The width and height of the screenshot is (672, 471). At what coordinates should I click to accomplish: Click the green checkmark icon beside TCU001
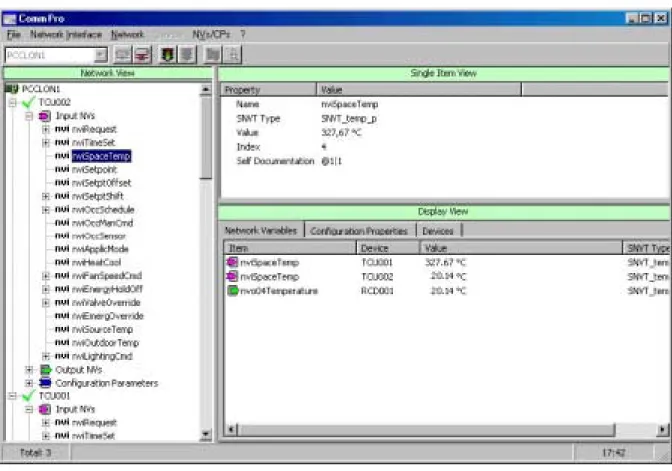[28, 396]
